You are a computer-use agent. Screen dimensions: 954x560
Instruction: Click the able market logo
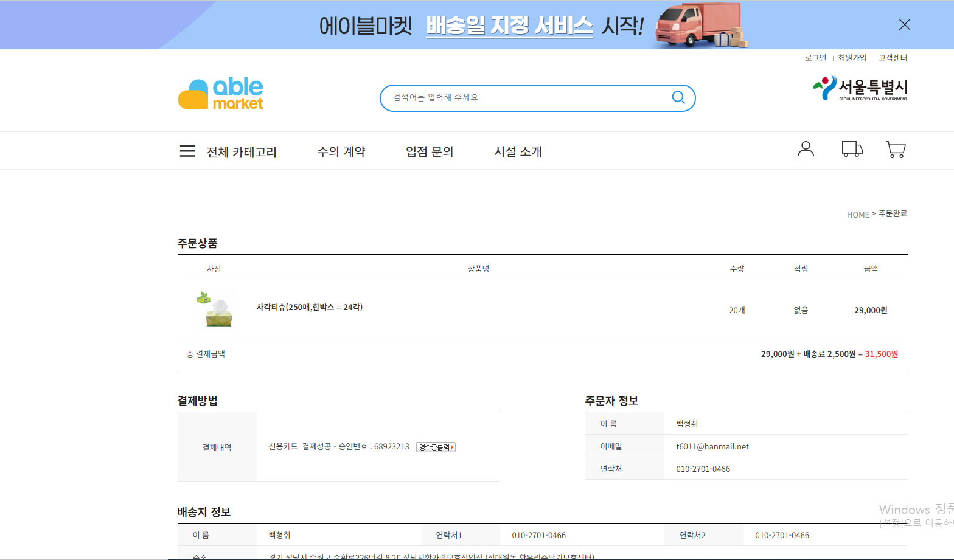pos(220,94)
